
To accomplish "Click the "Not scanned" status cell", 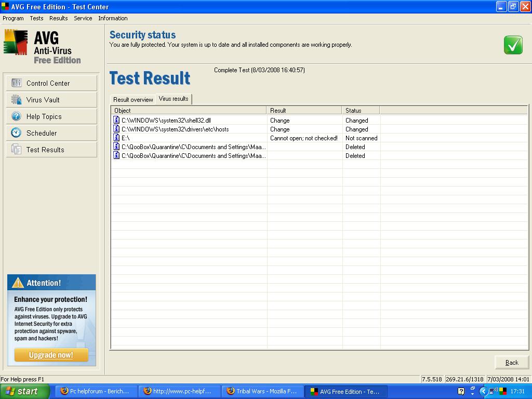I will (x=362, y=138).
